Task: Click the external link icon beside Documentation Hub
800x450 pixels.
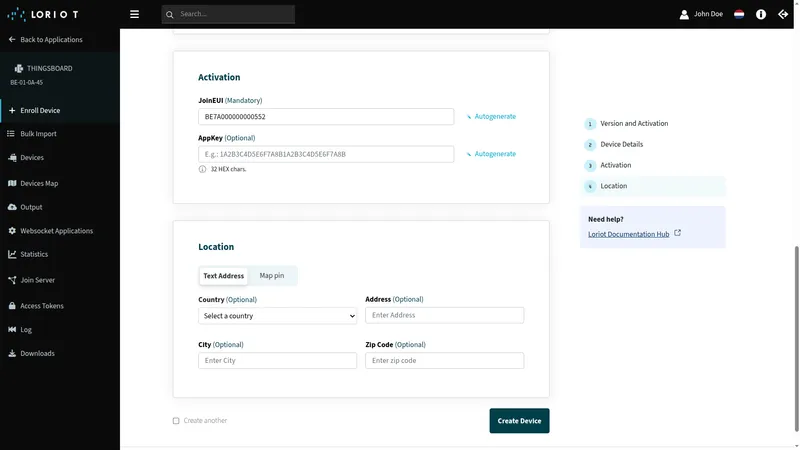Action: (678, 233)
